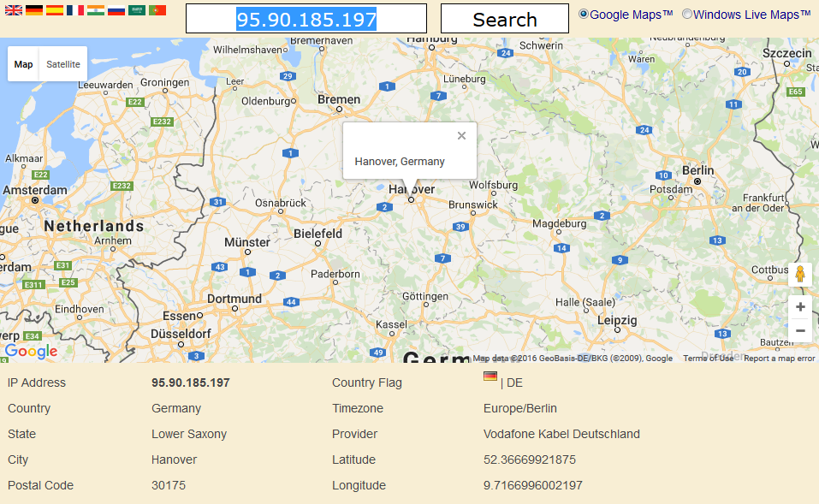Click the Bielefeld city label on map
The width and height of the screenshot is (819, 504).
pyautogui.click(x=318, y=234)
